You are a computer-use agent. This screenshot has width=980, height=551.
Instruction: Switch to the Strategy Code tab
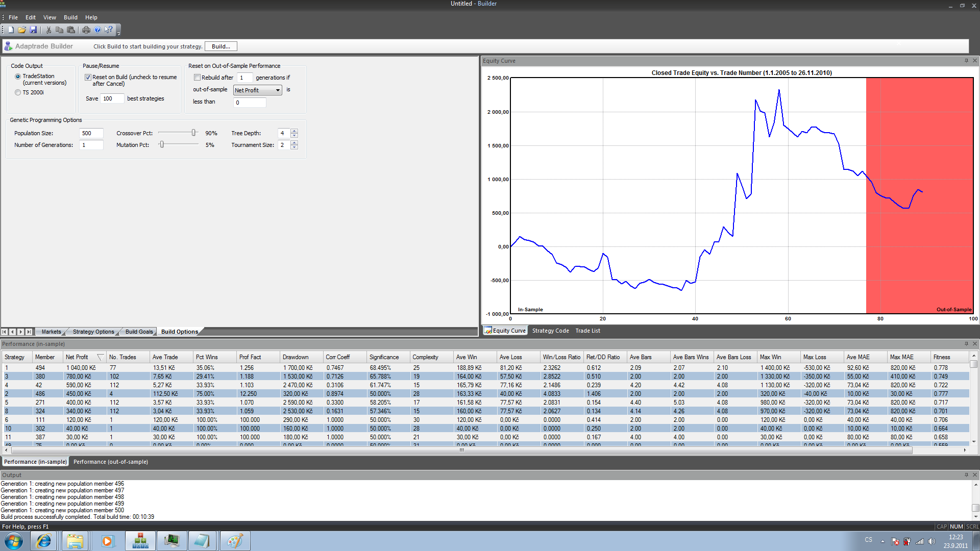pos(550,331)
